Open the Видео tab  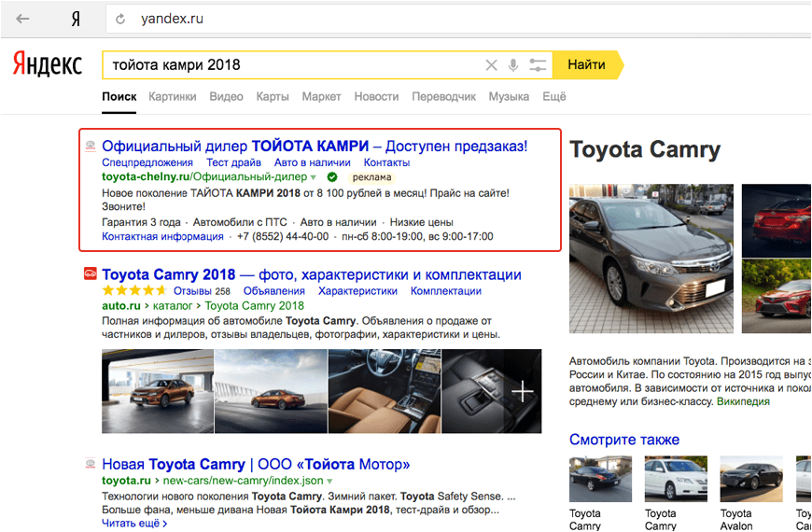point(226,97)
